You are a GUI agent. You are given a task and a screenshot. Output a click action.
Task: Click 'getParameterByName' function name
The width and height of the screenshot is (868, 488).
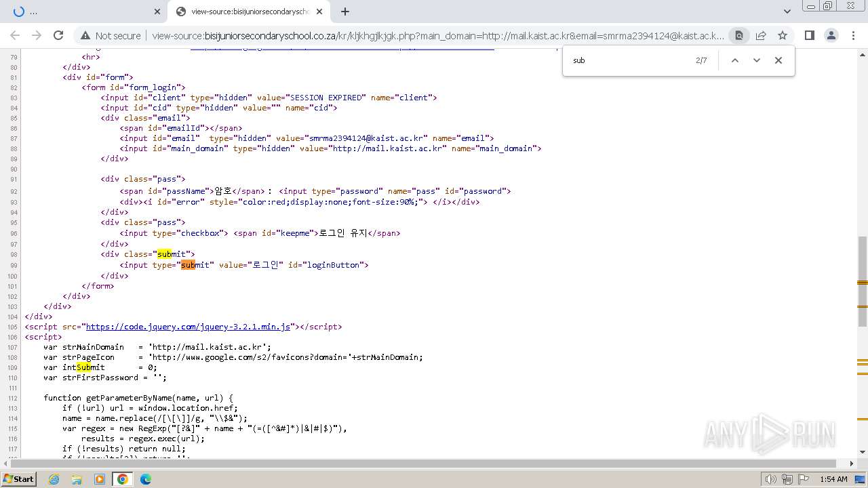(128, 398)
